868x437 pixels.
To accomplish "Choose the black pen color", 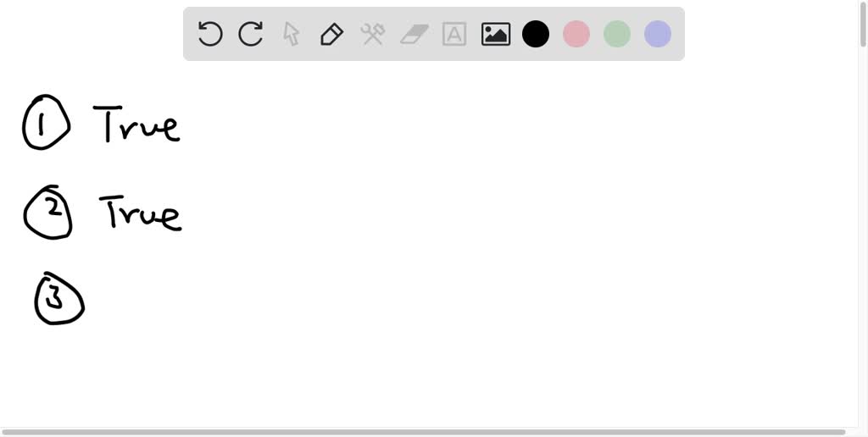I will pyautogui.click(x=536, y=34).
